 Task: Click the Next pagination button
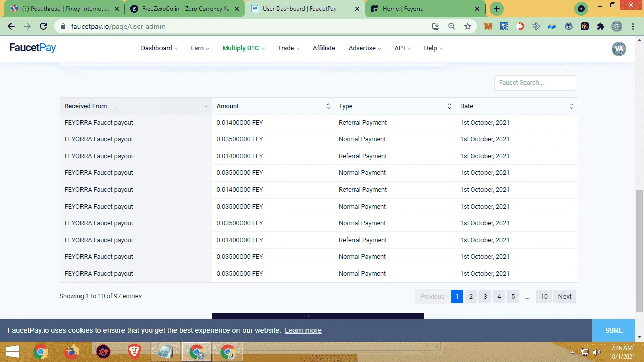[x=565, y=297]
